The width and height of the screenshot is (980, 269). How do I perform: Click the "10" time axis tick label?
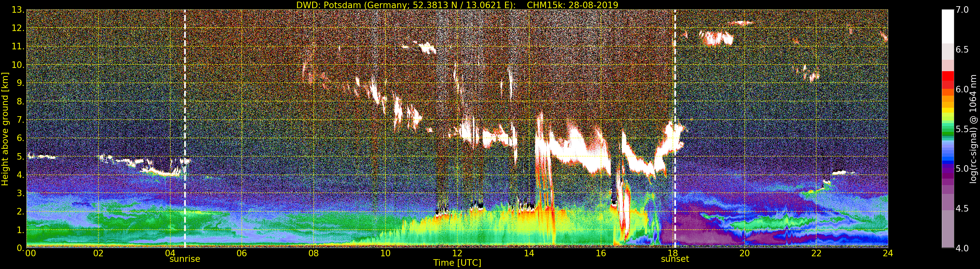tap(385, 253)
